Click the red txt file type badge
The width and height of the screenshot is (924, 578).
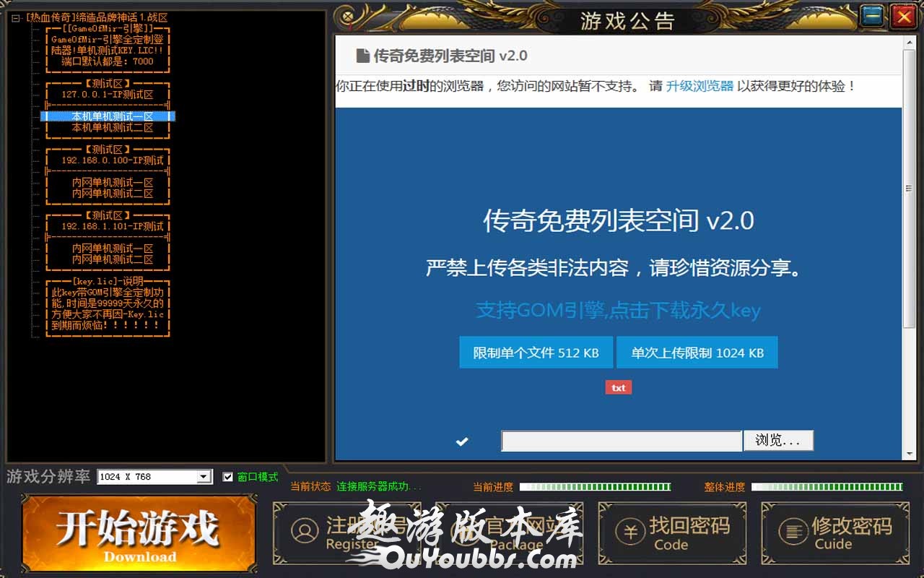click(x=619, y=388)
